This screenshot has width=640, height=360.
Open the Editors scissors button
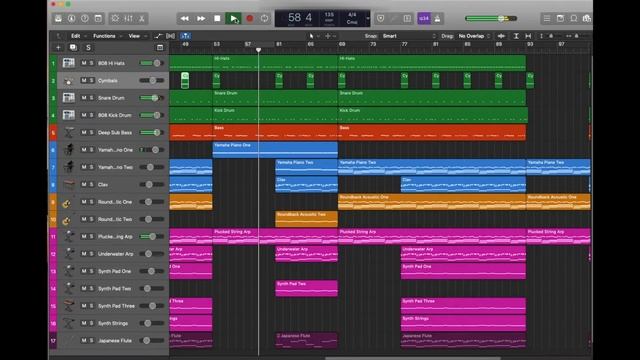coord(142,18)
